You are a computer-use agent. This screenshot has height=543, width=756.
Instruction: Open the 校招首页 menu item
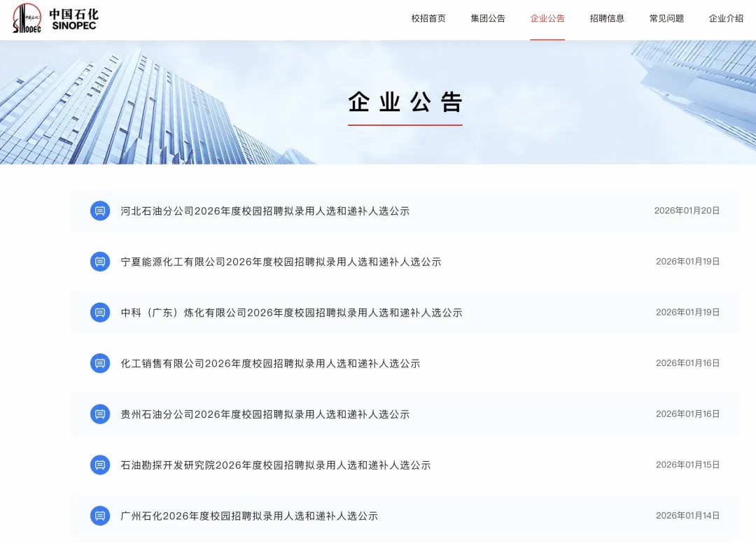(x=428, y=19)
